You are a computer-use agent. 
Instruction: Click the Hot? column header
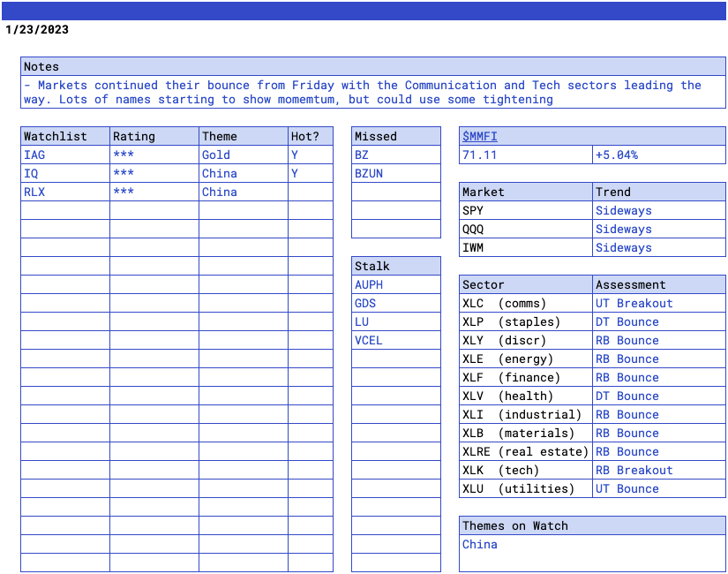click(311, 136)
